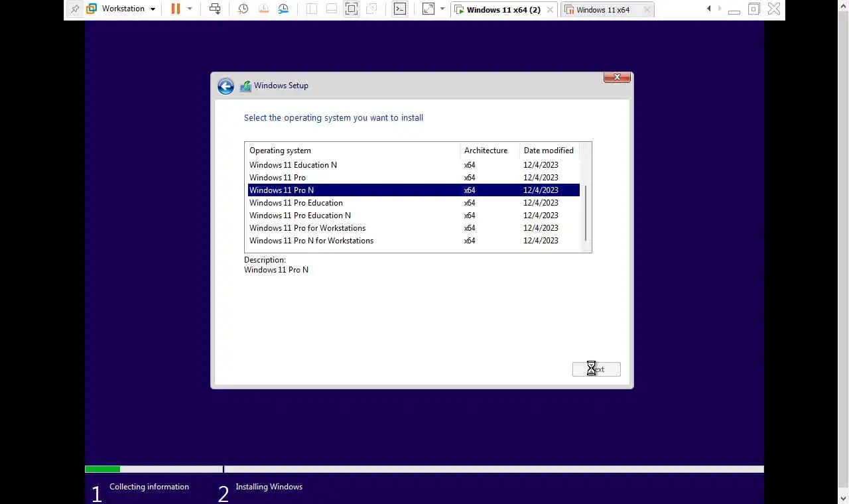Screen dimensions: 849x504
Task: Revert to previous snapshot icon
Action: [263, 9]
